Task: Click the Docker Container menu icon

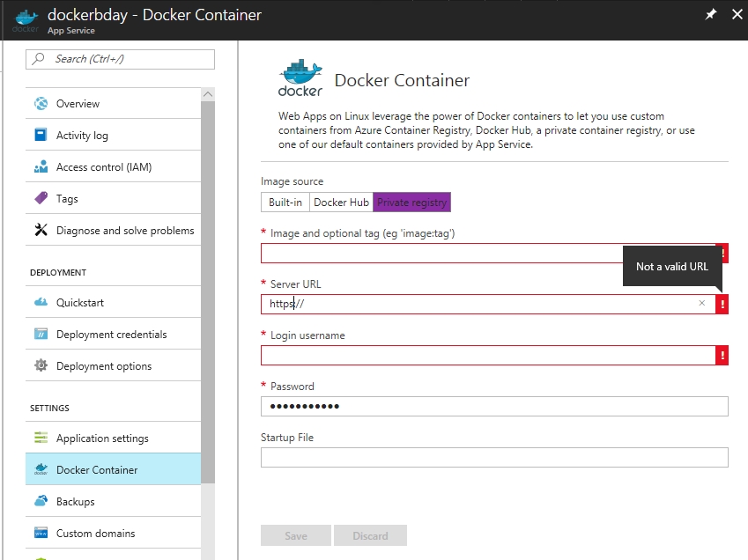Action: tap(41, 469)
